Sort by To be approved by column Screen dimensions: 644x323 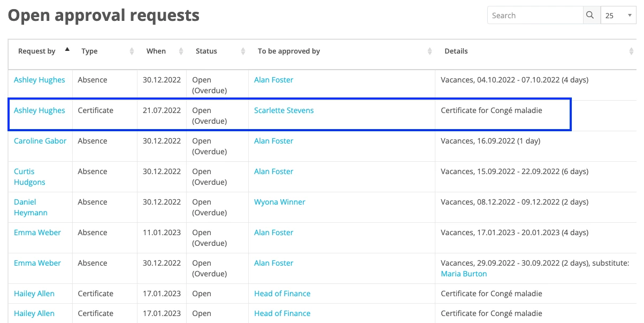(342, 51)
